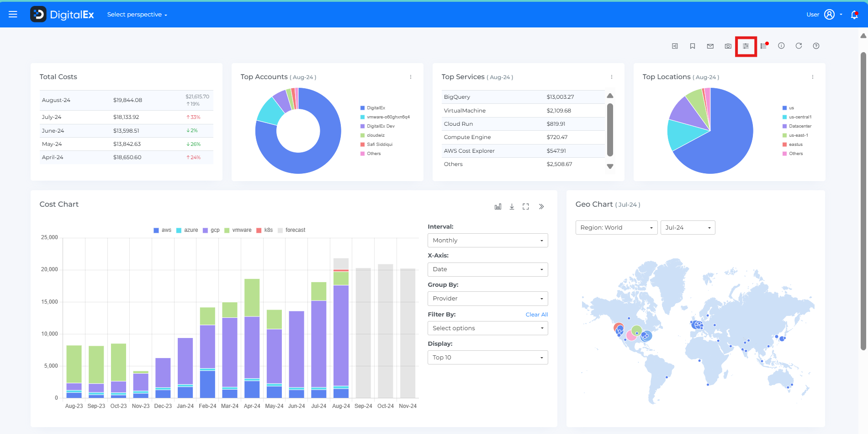Open the hamburger navigation menu

[13, 15]
